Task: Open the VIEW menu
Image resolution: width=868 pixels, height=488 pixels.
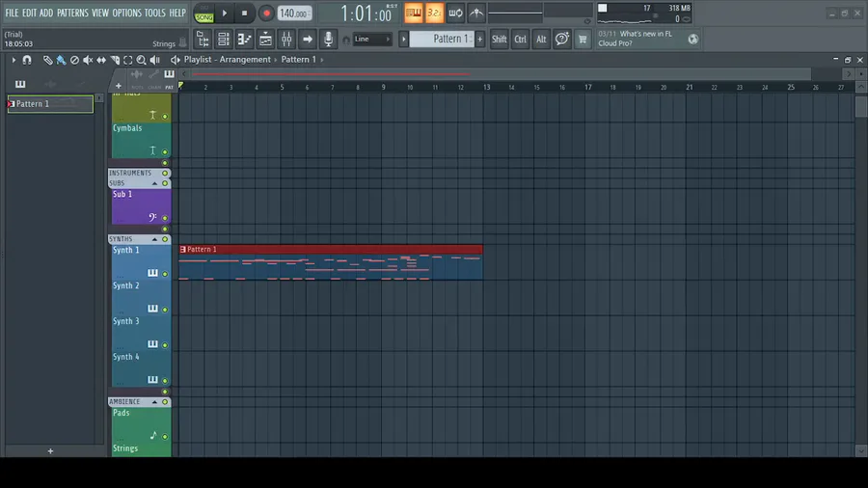Action: pos(100,13)
